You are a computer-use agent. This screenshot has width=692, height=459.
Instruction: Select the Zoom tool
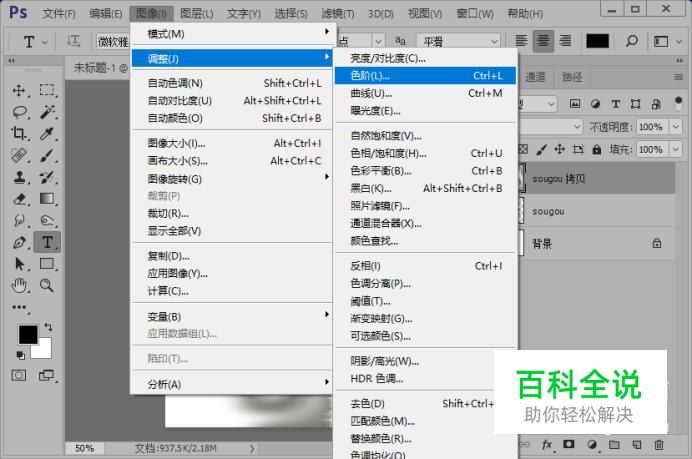[x=46, y=286]
